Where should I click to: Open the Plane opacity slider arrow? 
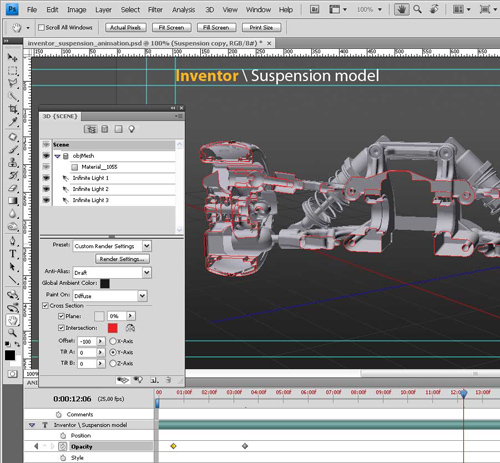point(130,316)
